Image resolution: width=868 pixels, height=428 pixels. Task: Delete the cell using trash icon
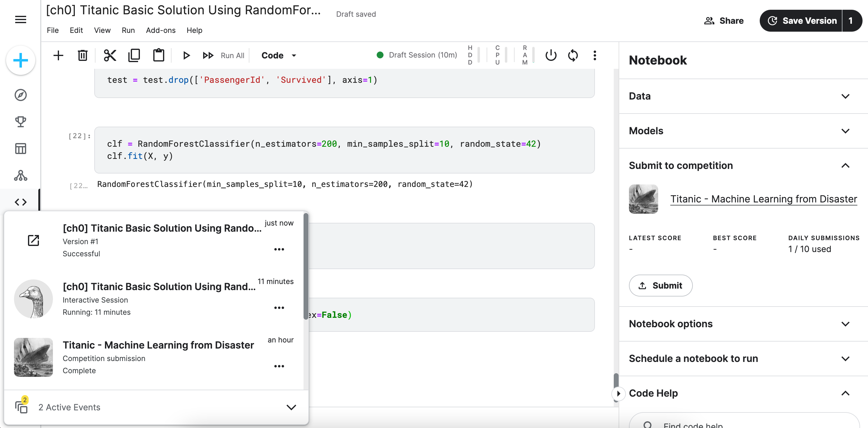82,55
